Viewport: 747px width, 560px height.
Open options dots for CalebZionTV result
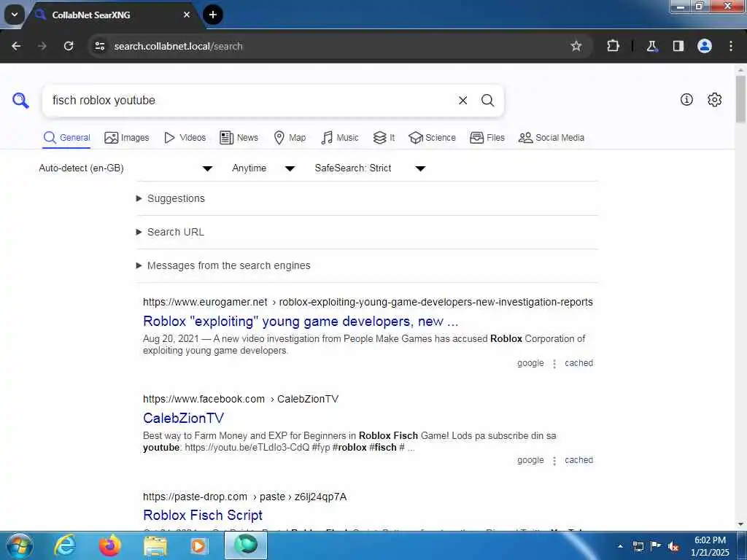[x=554, y=461]
